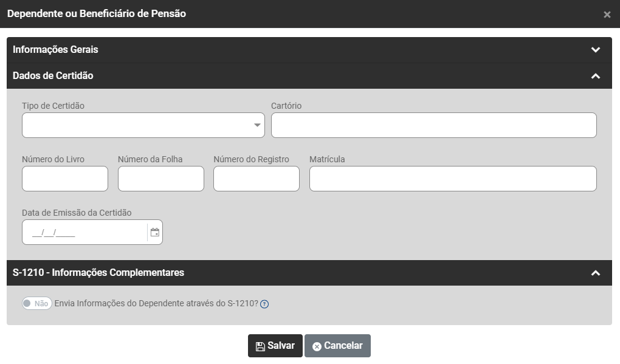The height and width of the screenshot is (364, 620).
Task: Click into the Número do Registro field
Action: coord(257,179)
